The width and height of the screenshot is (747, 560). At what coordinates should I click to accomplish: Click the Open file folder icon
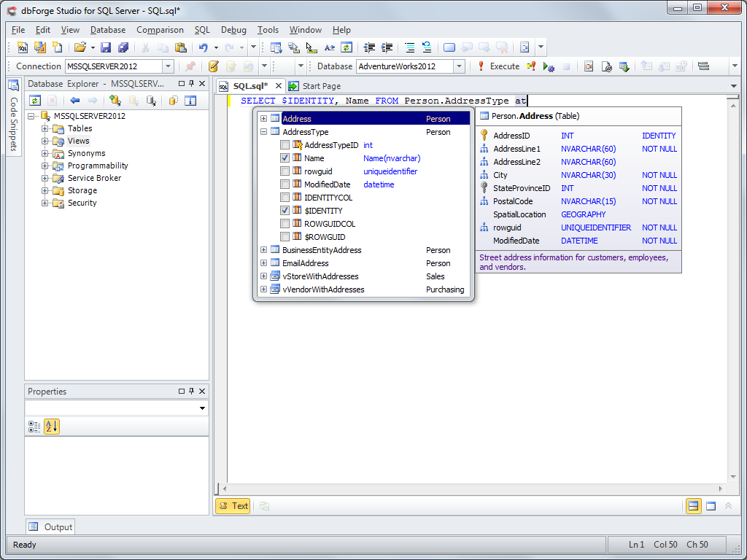click(80, 47)
